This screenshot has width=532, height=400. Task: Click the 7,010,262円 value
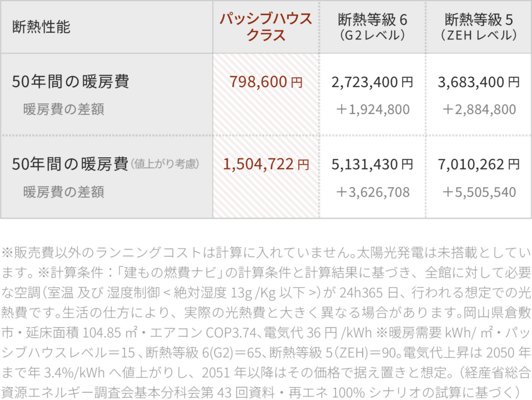[x=479, y=164]
